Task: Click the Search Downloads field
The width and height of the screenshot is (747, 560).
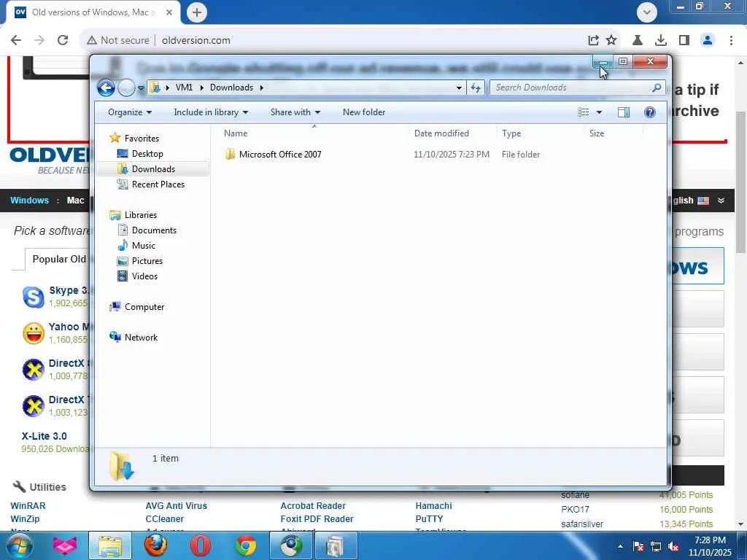Action: tap(570, 87)
